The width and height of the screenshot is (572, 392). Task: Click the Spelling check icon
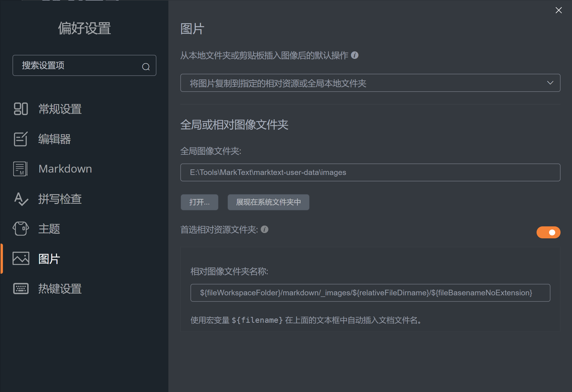(21, 199)
